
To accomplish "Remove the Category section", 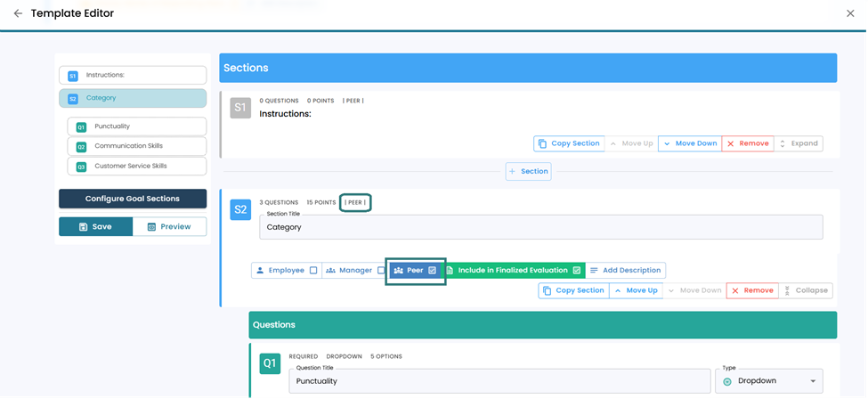I will (752, 291).
